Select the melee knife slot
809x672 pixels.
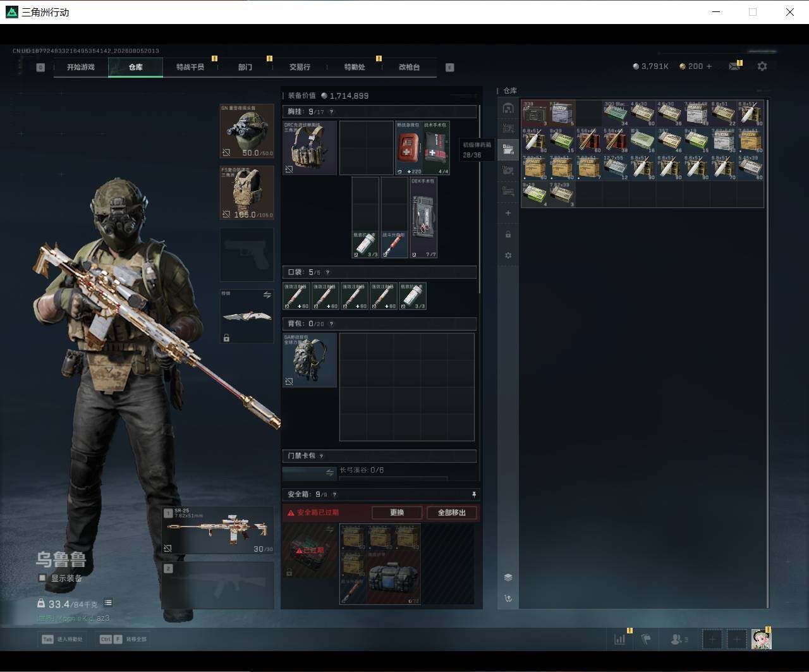coord(246,316)
